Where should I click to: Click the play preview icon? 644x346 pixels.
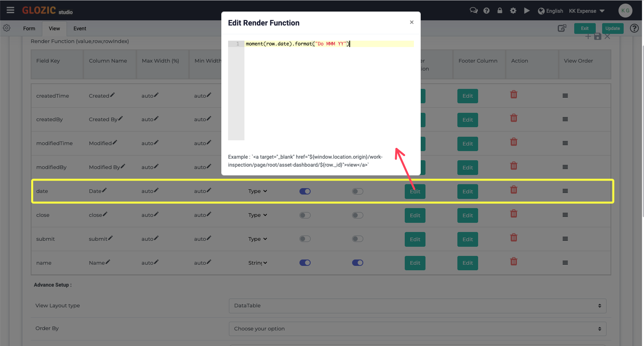[x=527, y=11]
